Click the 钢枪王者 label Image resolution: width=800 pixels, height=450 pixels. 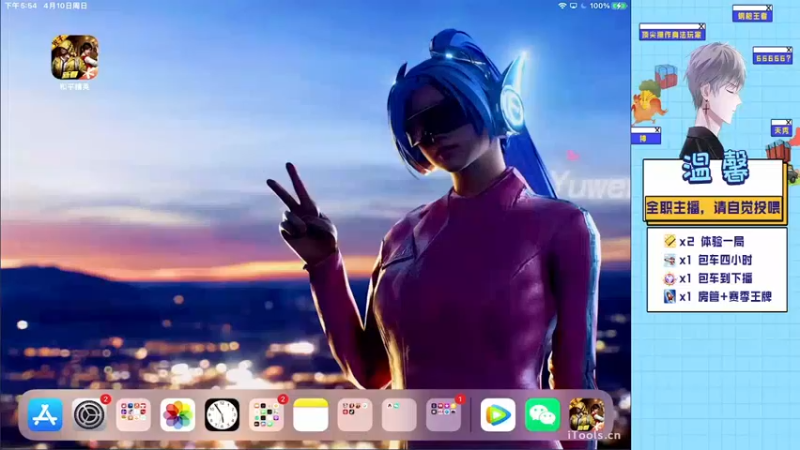[x=753, y=16]
